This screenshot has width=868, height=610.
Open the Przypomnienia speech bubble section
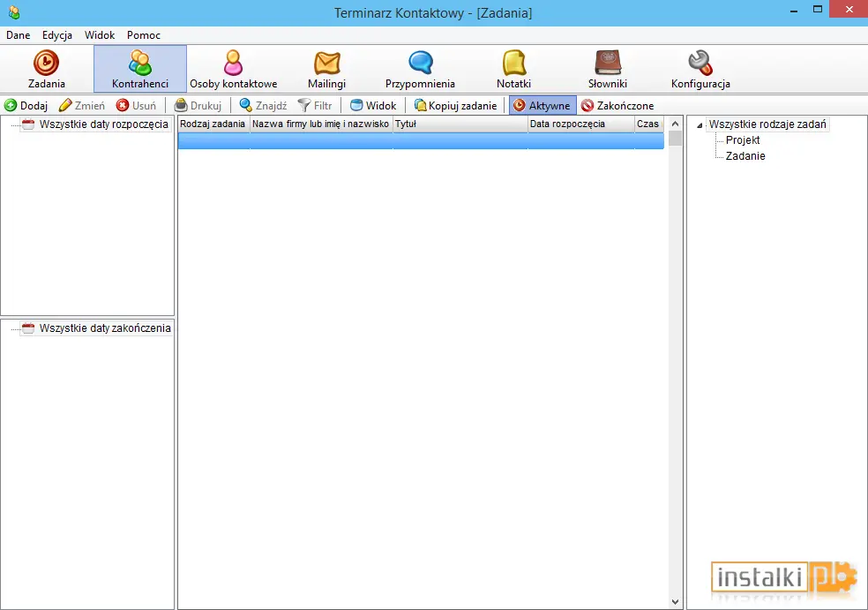click(x=420, y=69)
